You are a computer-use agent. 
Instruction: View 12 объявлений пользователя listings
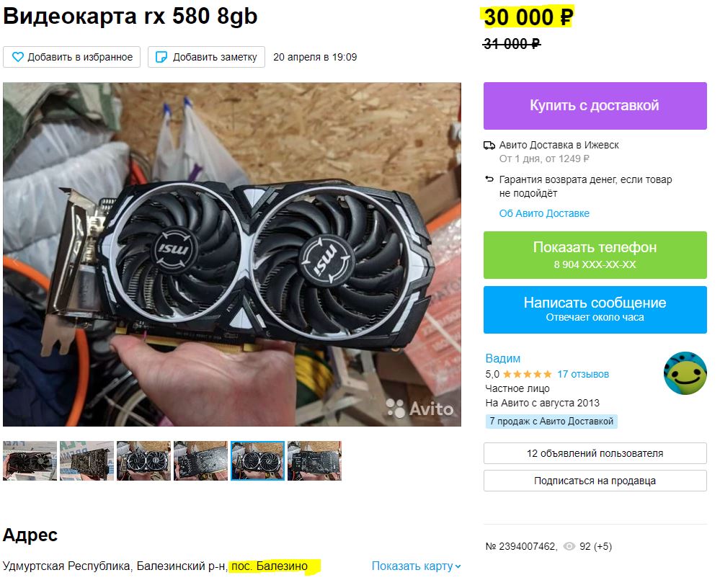[595, 453]
